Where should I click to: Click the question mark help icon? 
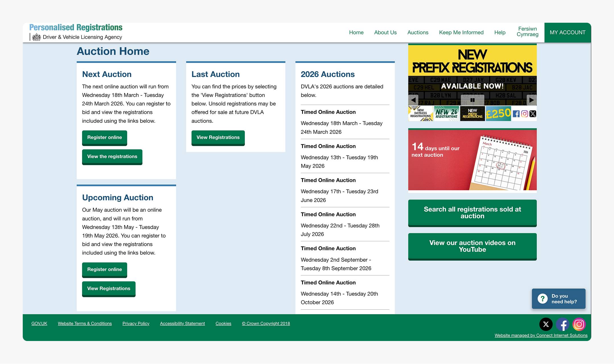tap(543, 299)
